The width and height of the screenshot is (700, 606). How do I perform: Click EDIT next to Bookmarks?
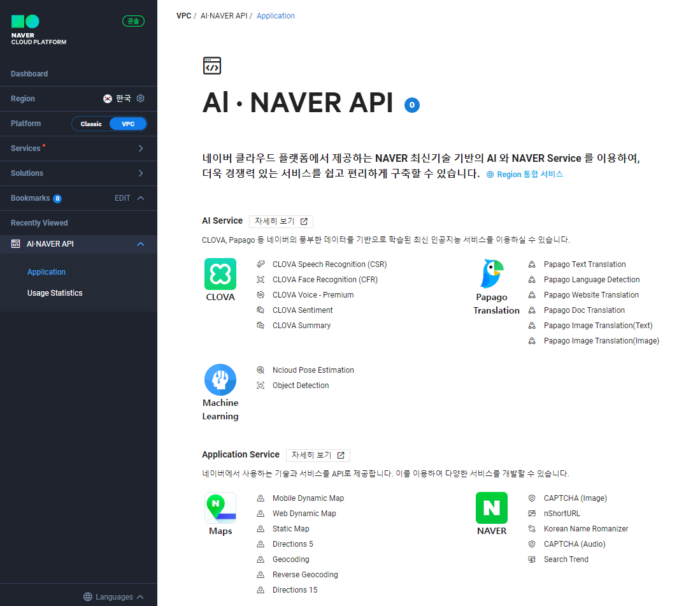tap(122, 198)
